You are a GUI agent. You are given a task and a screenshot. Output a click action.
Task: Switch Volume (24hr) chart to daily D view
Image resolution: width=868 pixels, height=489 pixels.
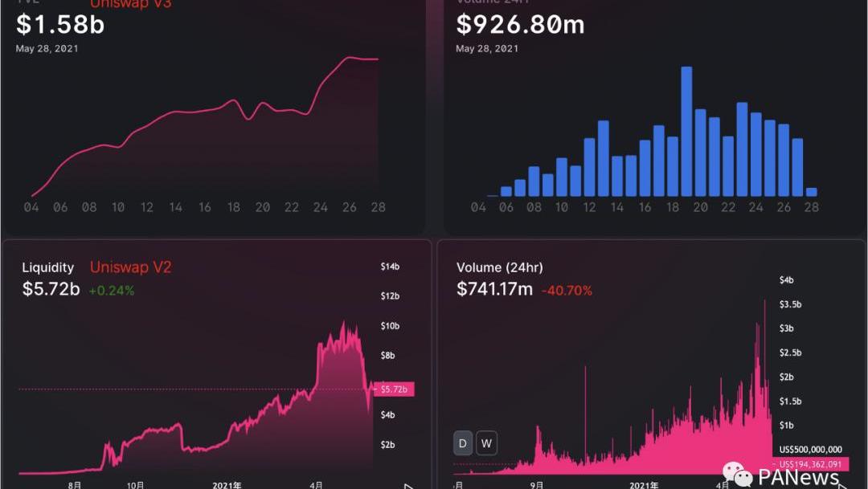[463, 443]
